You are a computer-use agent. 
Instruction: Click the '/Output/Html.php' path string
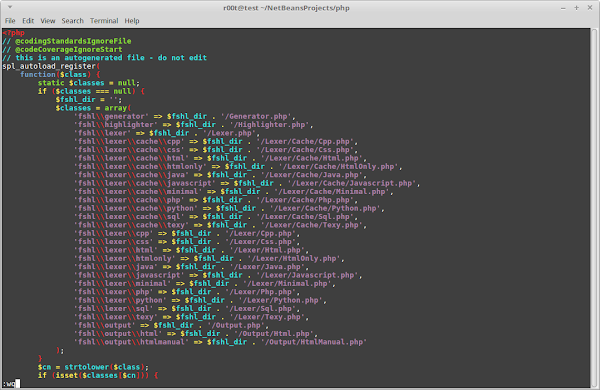coord(274,334)
